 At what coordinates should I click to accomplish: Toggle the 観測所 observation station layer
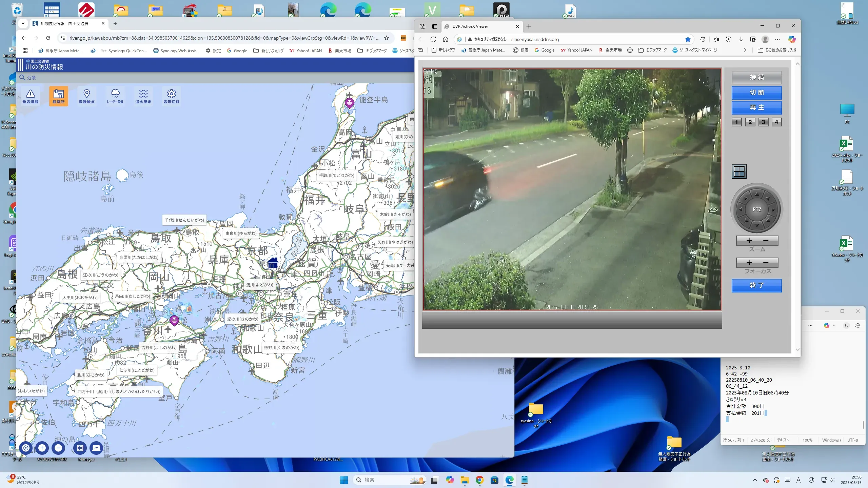pos(58,96)
